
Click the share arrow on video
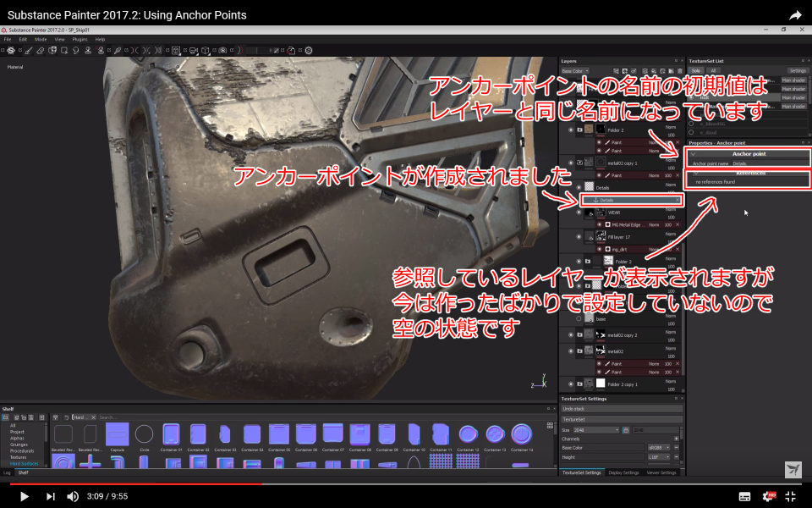795,15
